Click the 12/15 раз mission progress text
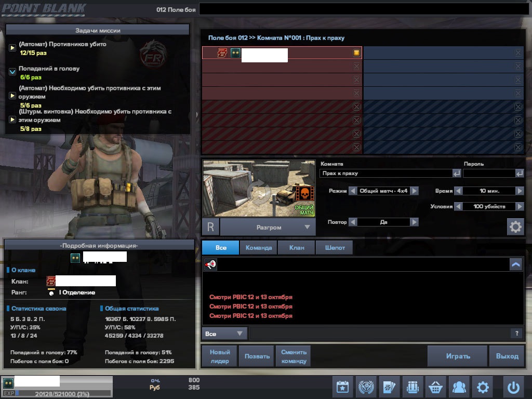The image size is (532, 399). coord(33,53)
